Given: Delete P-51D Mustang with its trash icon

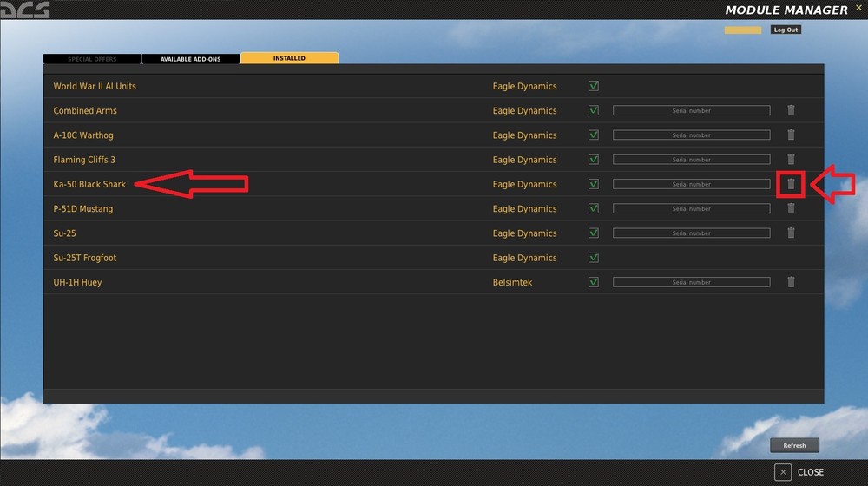Looking at the screenshot, I should (x=791, y=208).
